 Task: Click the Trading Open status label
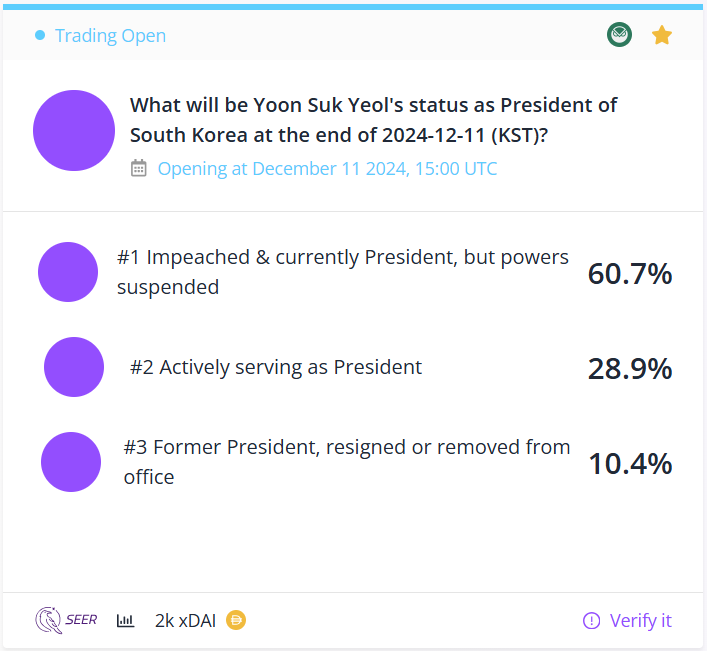(x=110, y=36)
